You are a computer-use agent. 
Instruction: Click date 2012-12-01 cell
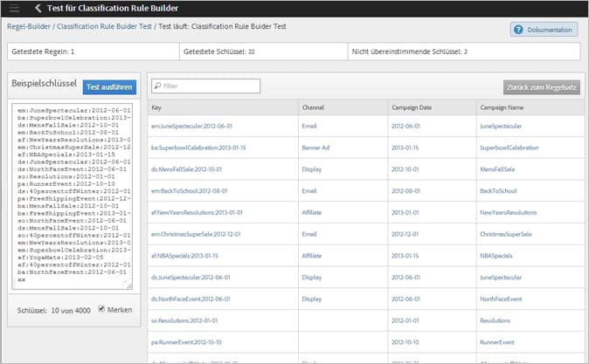(405, 234)
